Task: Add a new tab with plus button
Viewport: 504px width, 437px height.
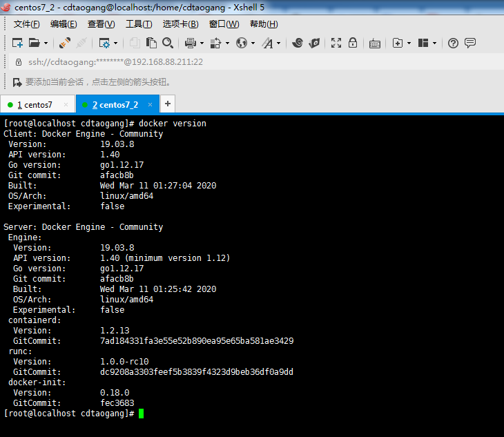Action: click(x=168, y=104)
